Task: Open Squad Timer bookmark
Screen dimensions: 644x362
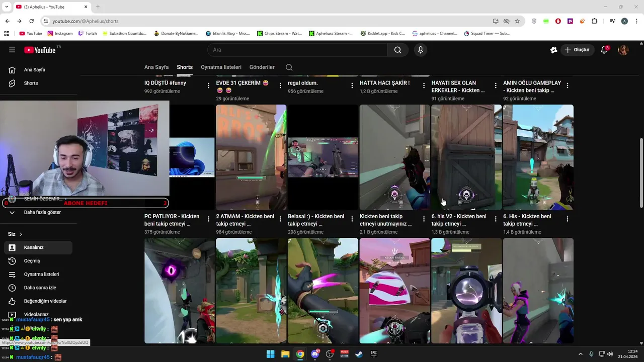Action: coord(487,34)
